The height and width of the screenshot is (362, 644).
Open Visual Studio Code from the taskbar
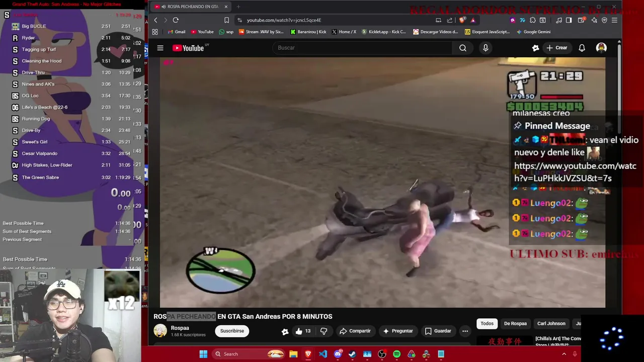pyautogui.click(x=323, y=354)
